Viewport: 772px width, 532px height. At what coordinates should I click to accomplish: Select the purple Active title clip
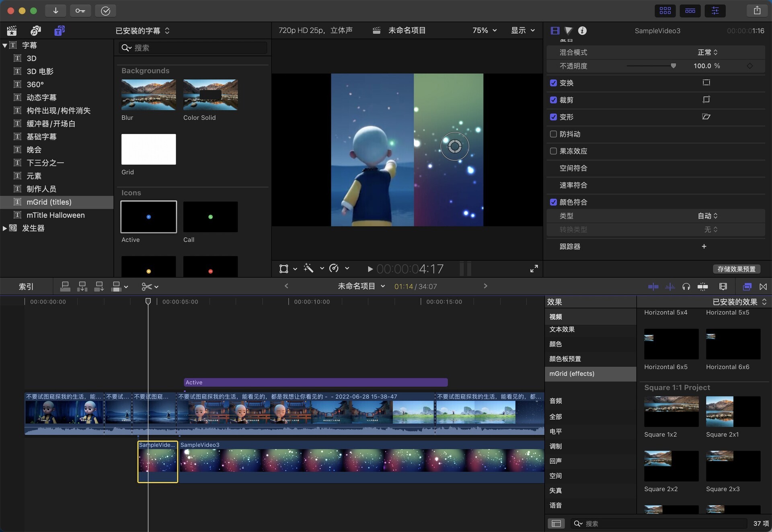(x=315, y=382)
